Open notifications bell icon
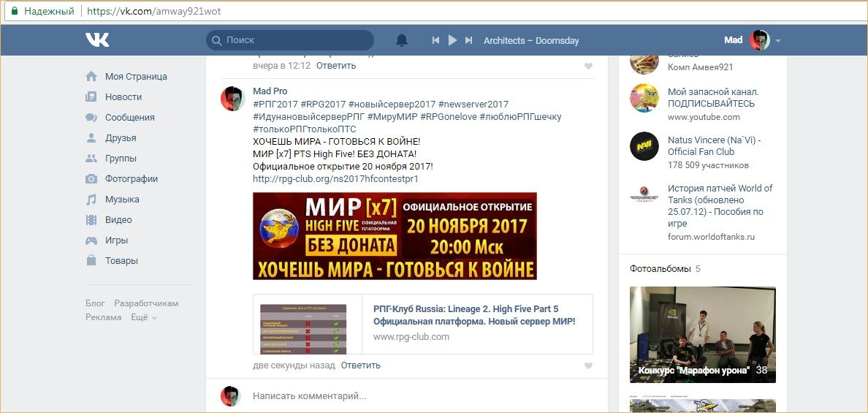 point(402,40)
